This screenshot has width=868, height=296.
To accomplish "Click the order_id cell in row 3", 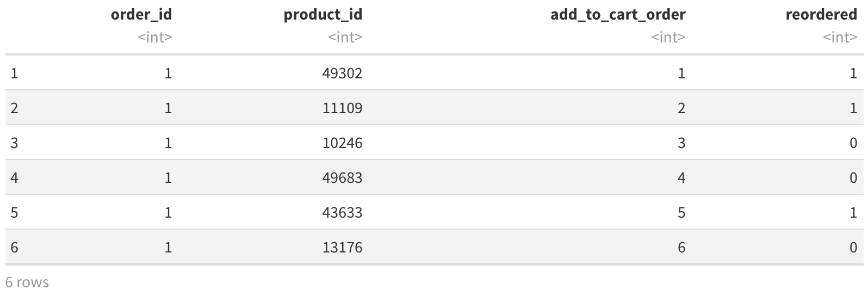I will pos(168,143).
